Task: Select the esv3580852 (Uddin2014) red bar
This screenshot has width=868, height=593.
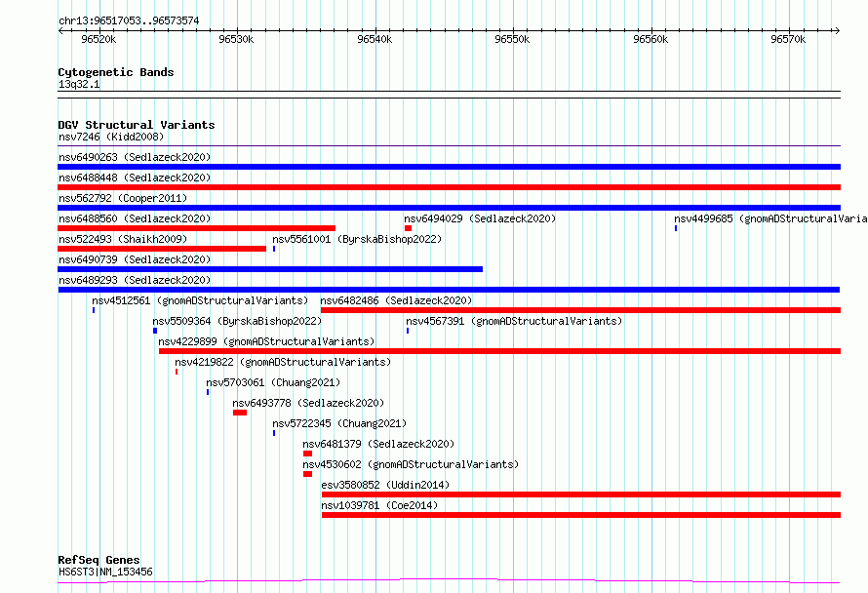Action: [x=581, y=494]
